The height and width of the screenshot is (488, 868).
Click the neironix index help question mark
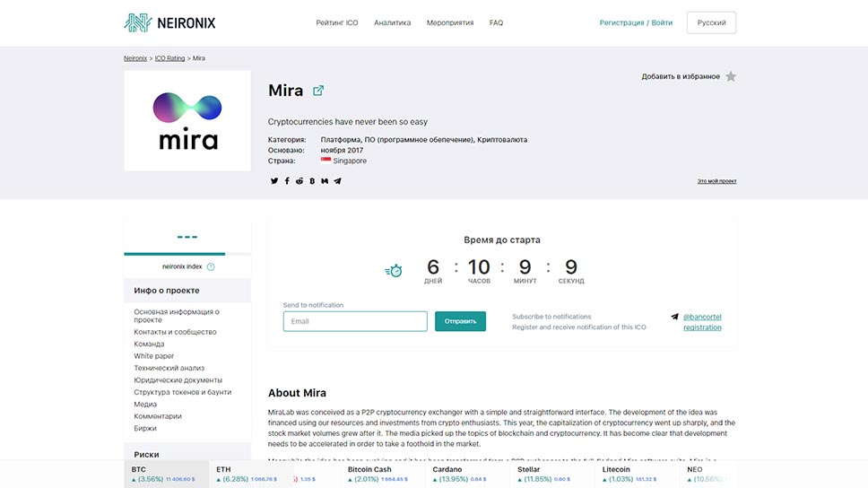click(x=211, y=267)
